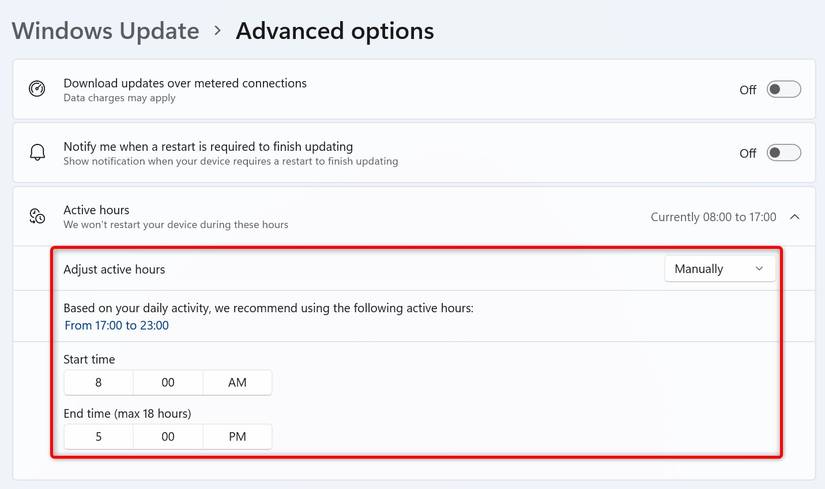The height and width of the screenshot is (489, 825).
Task: Open the Manually dropdown for active hours
Action: pos(719,269)
